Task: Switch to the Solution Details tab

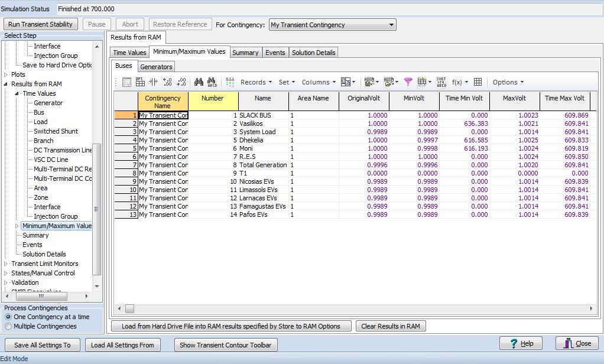Action: [314, 53]
